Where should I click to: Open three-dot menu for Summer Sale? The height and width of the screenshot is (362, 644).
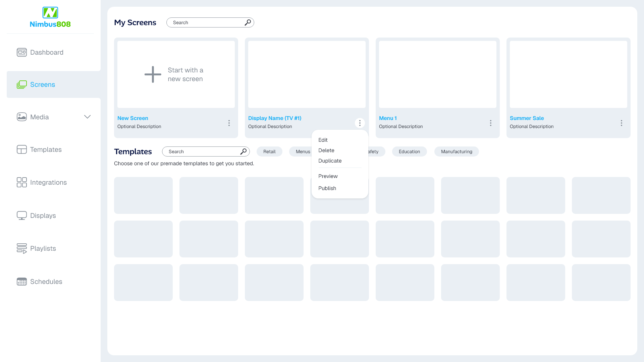pyautogui.click(x=621, y=123)
